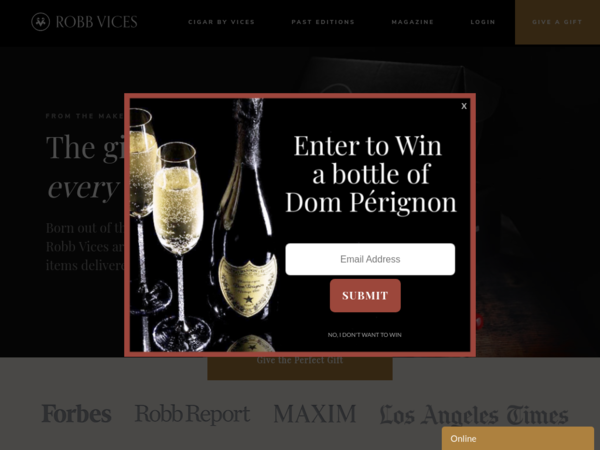
Task: Click the Robb Report logo
Action: [x=192, y=414]
